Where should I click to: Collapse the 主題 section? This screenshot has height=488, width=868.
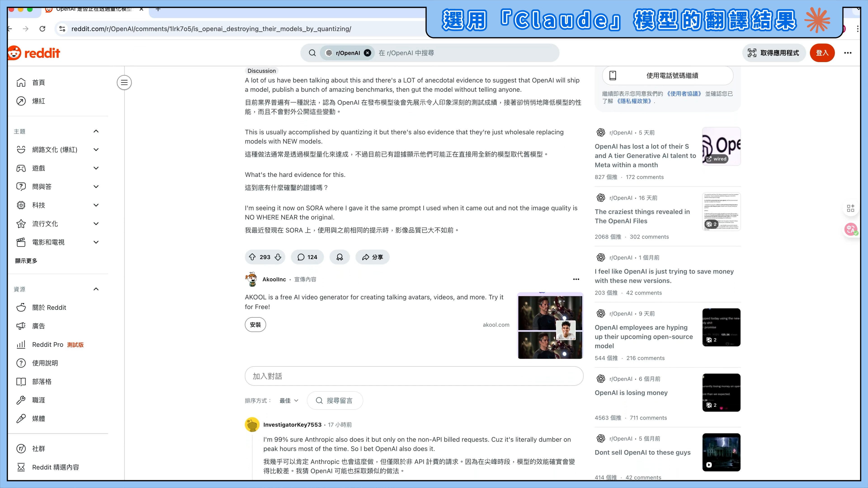[96, 131]
